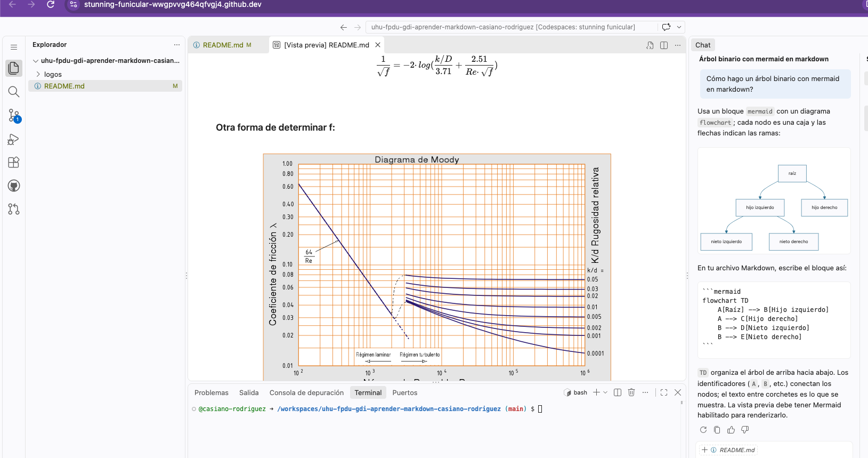The image size is (868, 458).
Task: Switch to the Problemas panel tab
Action: [212, 393]
